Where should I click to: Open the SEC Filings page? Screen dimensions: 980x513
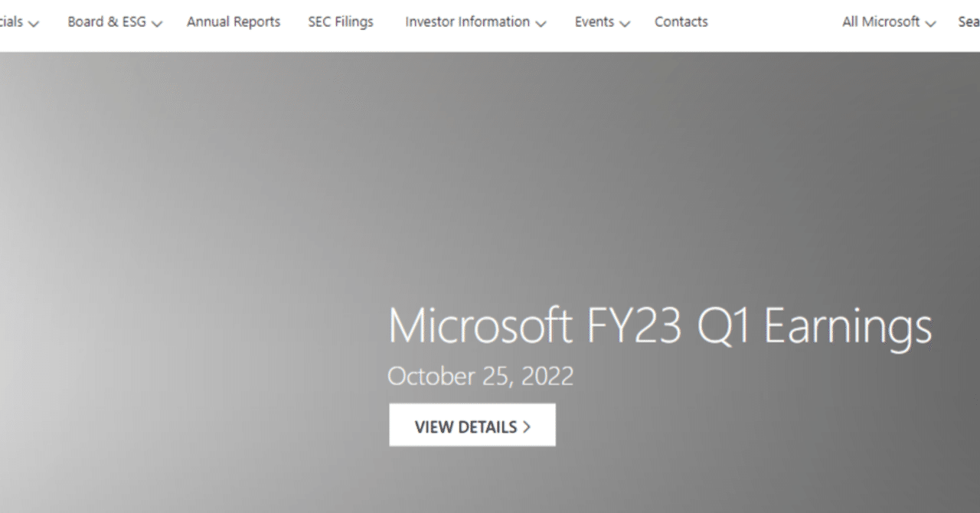pyautogui.click(x=340, y=21)
